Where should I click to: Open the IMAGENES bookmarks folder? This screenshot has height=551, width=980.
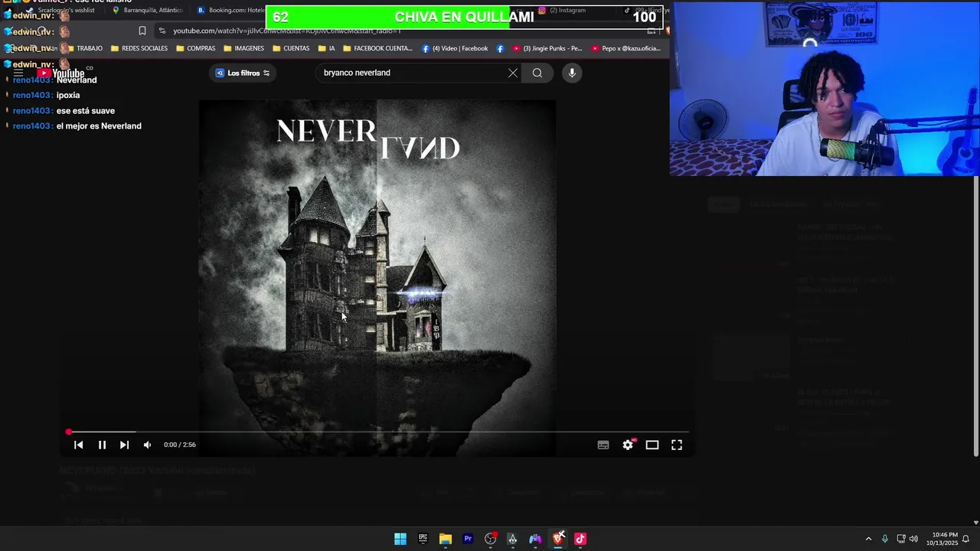(243, 48)
